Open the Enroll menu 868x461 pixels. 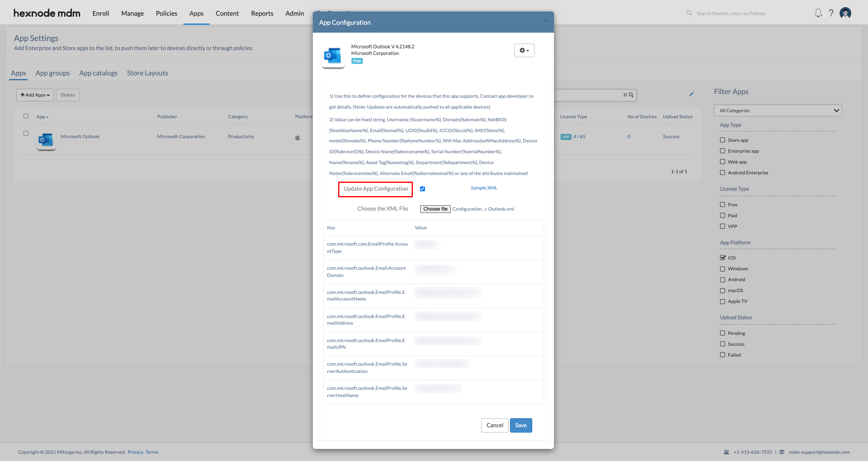point(101,13)
